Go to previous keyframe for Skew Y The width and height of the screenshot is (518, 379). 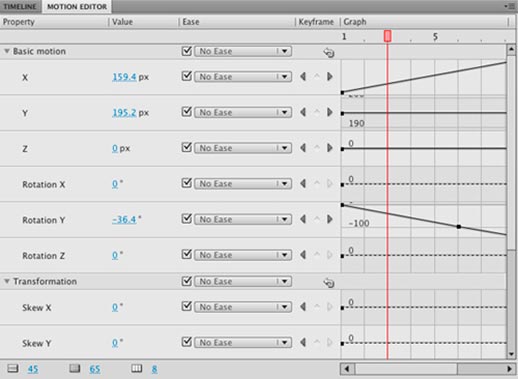(x=303, y=342)
